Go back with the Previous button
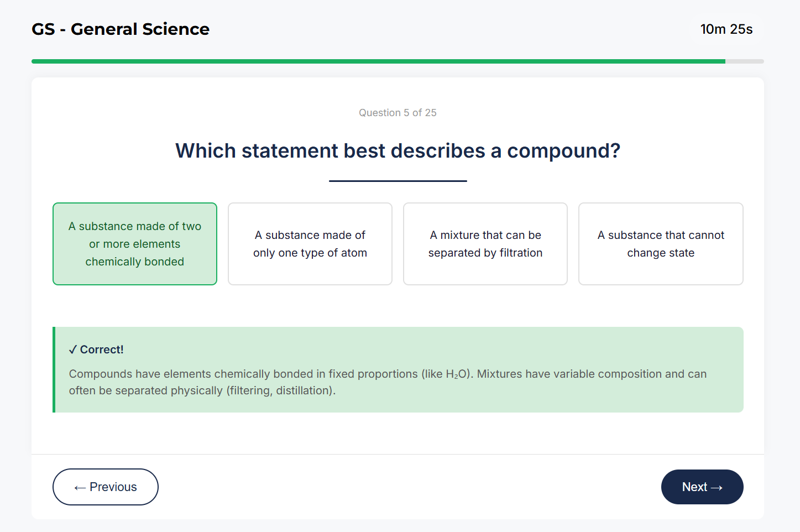The image size is (800, 532). point(105,487)
